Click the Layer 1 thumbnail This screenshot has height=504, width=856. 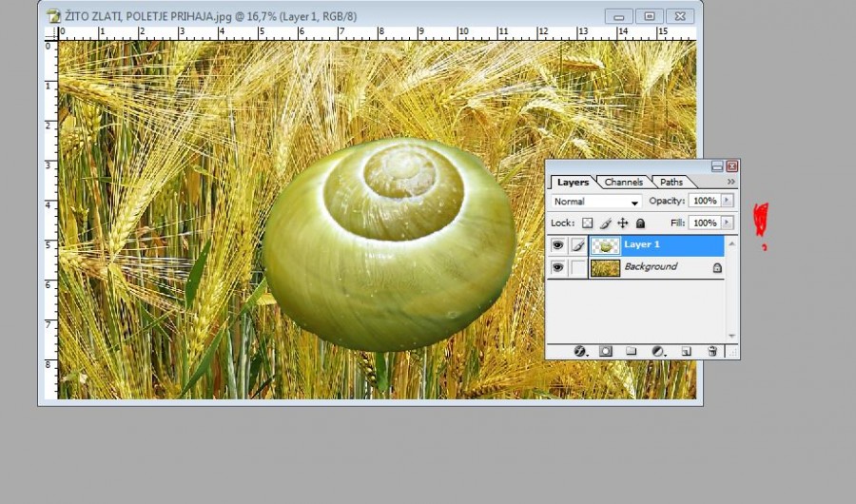[605, 245]
